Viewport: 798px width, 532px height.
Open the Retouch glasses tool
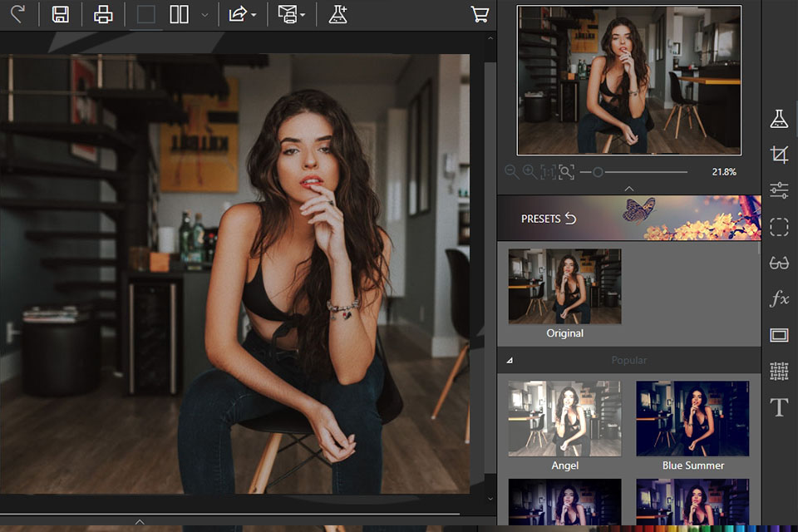[779, 263]
